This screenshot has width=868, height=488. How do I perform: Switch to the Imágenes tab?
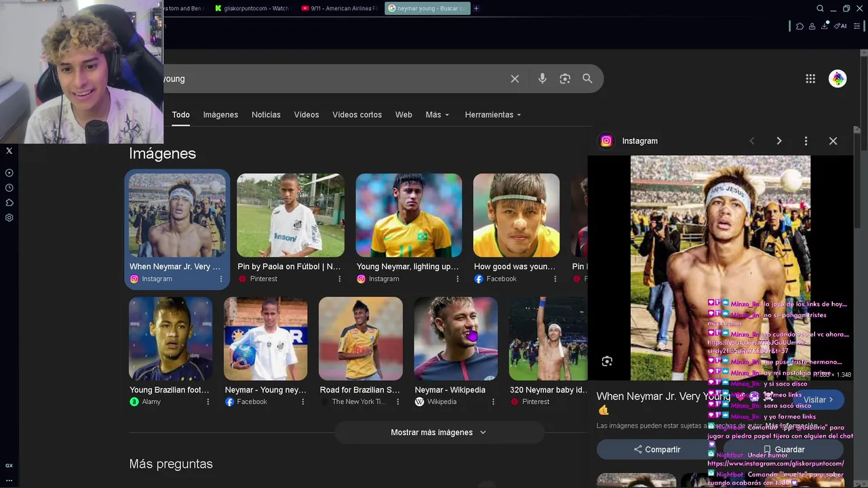pyautogui.click(x=220, y=115)
